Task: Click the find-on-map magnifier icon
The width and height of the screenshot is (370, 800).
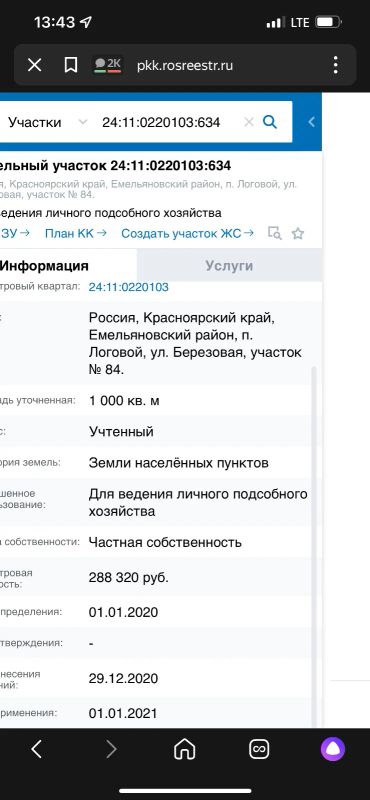Action: (275, 233)
